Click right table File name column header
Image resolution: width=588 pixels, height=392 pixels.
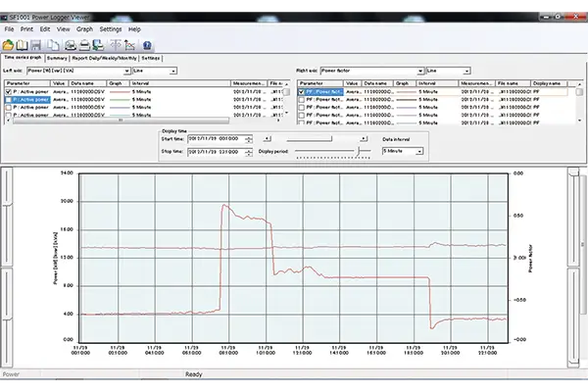514,83
